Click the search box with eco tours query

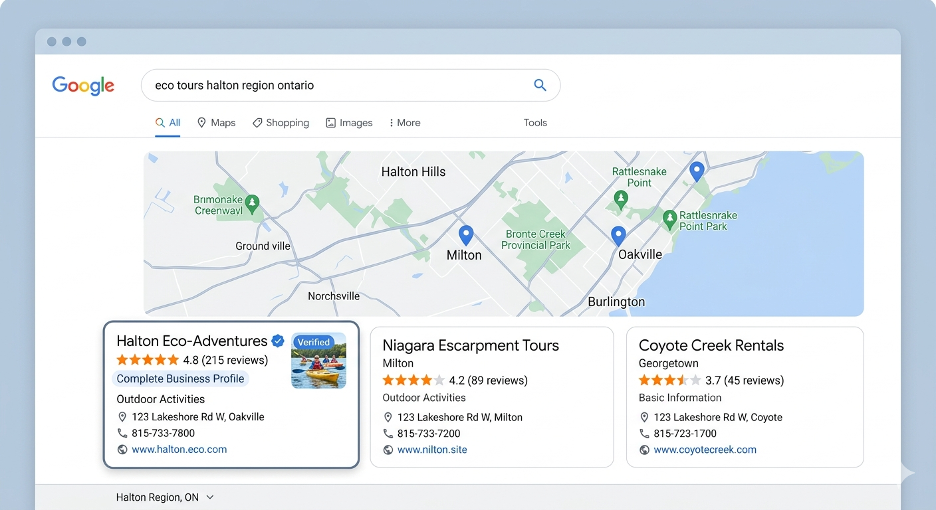click(350, 85)
